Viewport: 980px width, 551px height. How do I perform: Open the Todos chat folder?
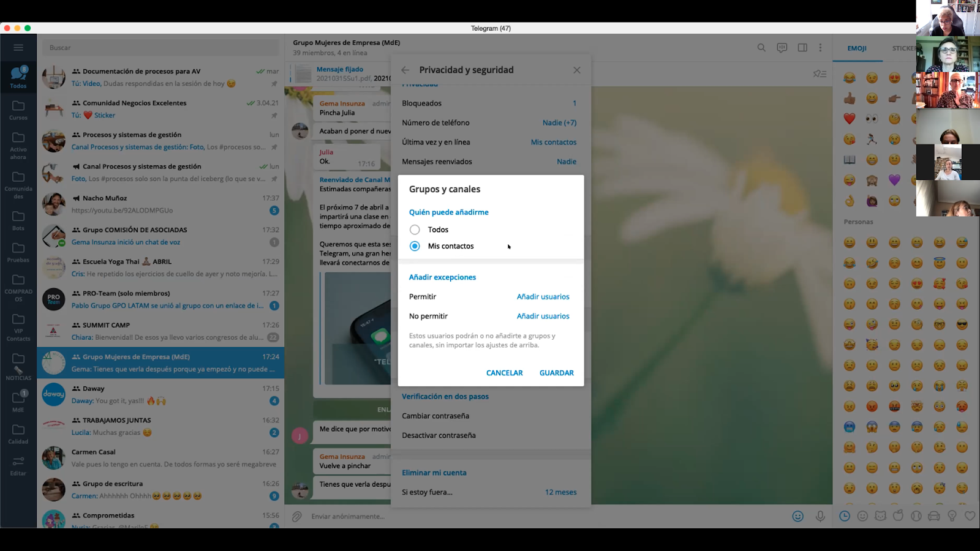point(18,77)
